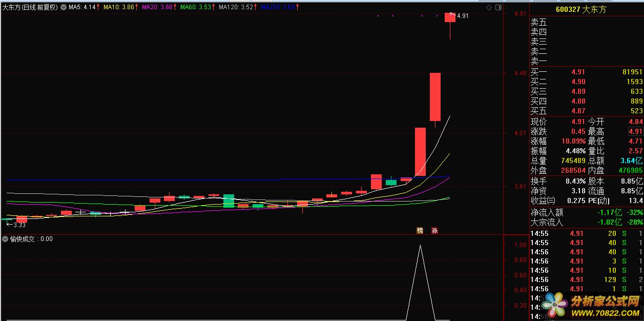This screenshot has height=321, width=644.
Task: Click the 涨幅 value 10.09%
Action: coord(574,142)
